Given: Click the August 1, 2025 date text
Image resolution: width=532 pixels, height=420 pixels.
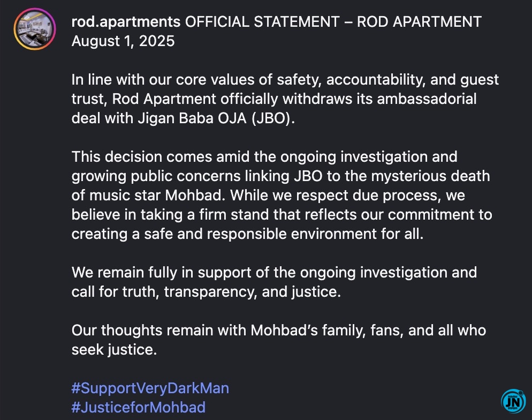Looking at the screenshot, I should coord(123,41).
